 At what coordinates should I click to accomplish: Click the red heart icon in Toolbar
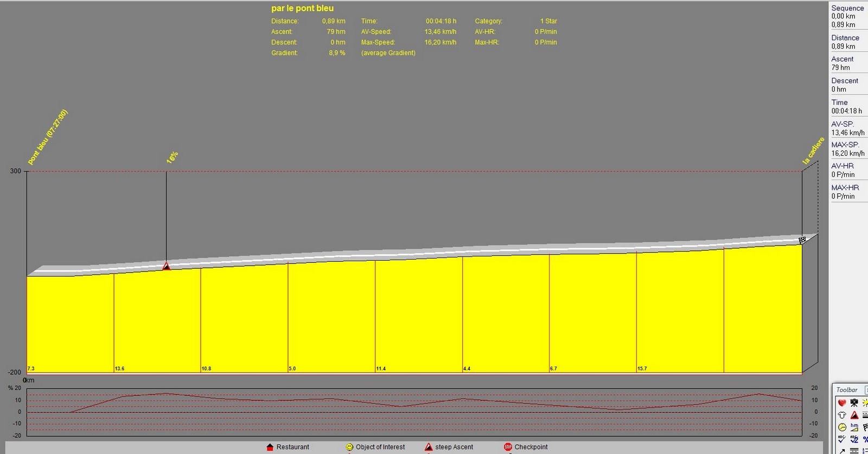[842, 403]
